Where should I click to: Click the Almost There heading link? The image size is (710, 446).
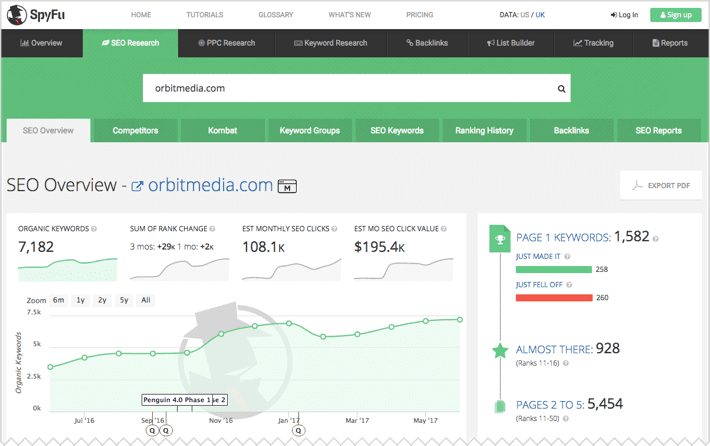pos(554,350)
